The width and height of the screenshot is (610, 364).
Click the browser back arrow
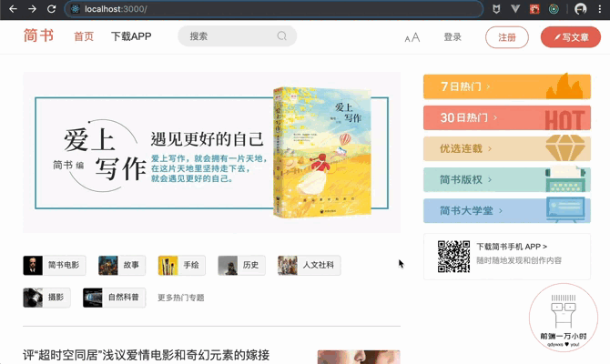click(13, 9)
